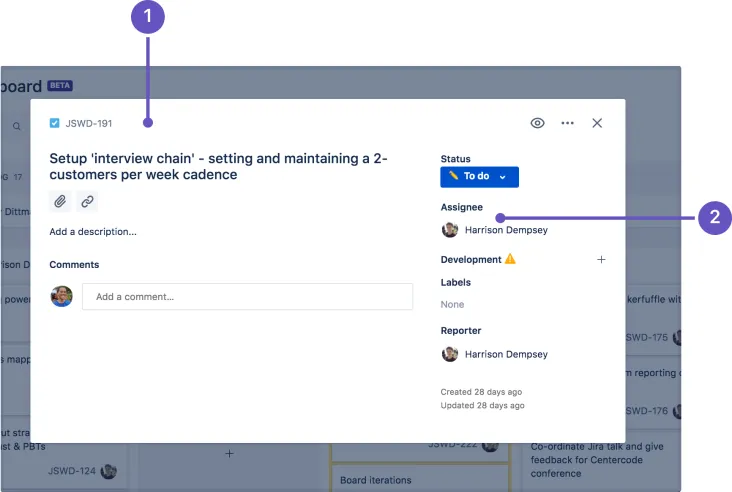732x492 pixels.
Task: Click the issue title to edit it
Action: (x=218, y=166)
